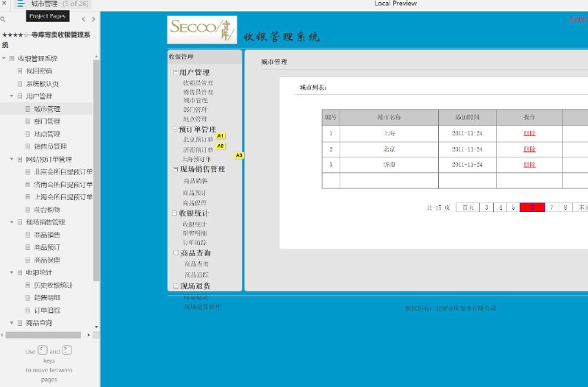Viewport: 588px width, 387px height.
Task: Go to next page with right chevron
Action: click(93, 19)
